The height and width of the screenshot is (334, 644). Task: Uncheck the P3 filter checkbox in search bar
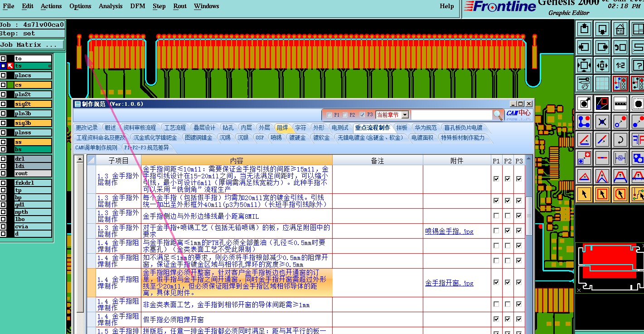[x=362, y=115]
